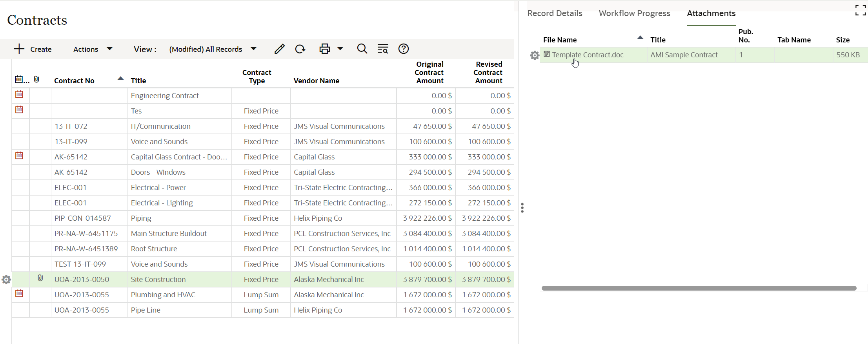Screen dimensions: 868x344
Task: Open help via the question mark icon
Action: click(404, 49)
